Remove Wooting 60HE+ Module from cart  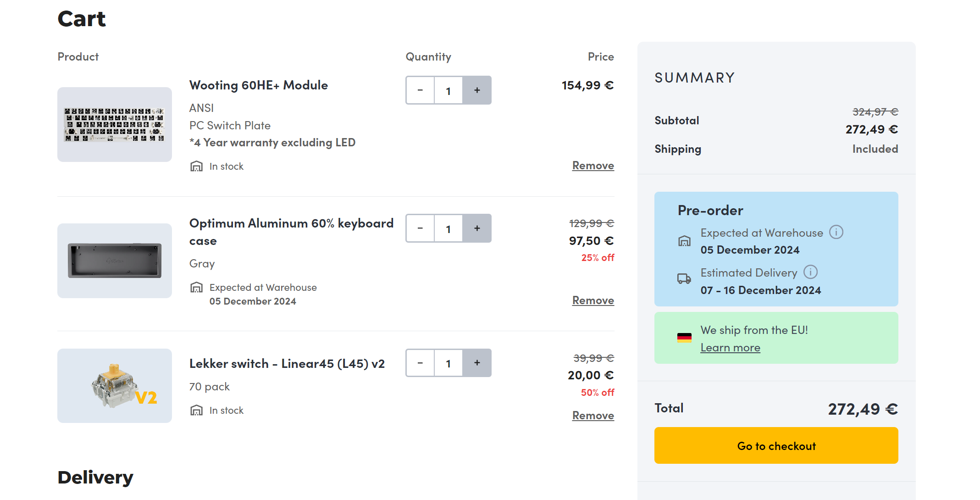point(592,166)
